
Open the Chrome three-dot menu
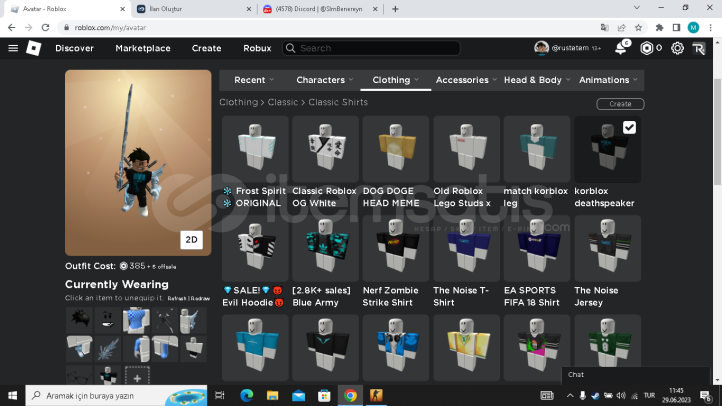711,28
